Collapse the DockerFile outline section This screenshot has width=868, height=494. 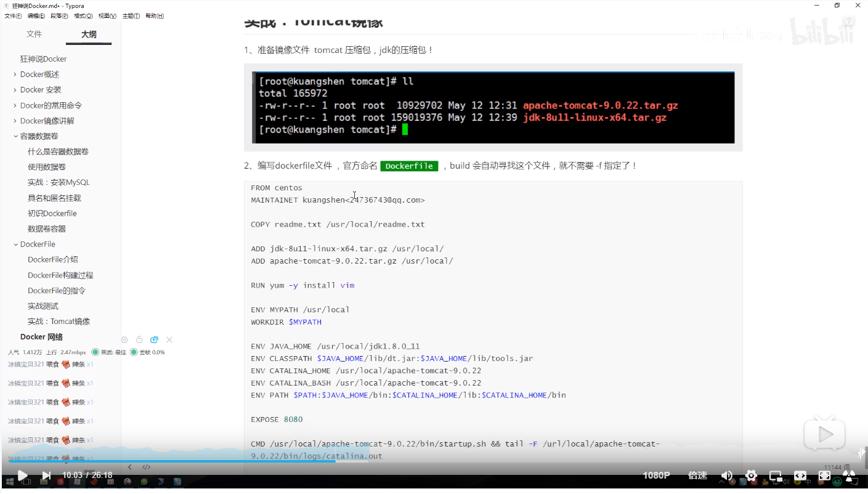pyautogui.click(x=15, y=245)
